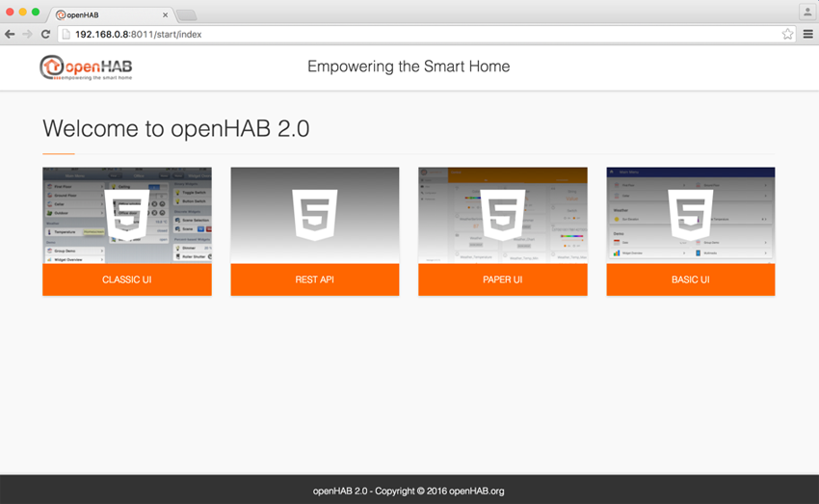Screen dimensions: 819x504
Task: Open the Classic UI thumbnail image
Action: tap(127, 215)
